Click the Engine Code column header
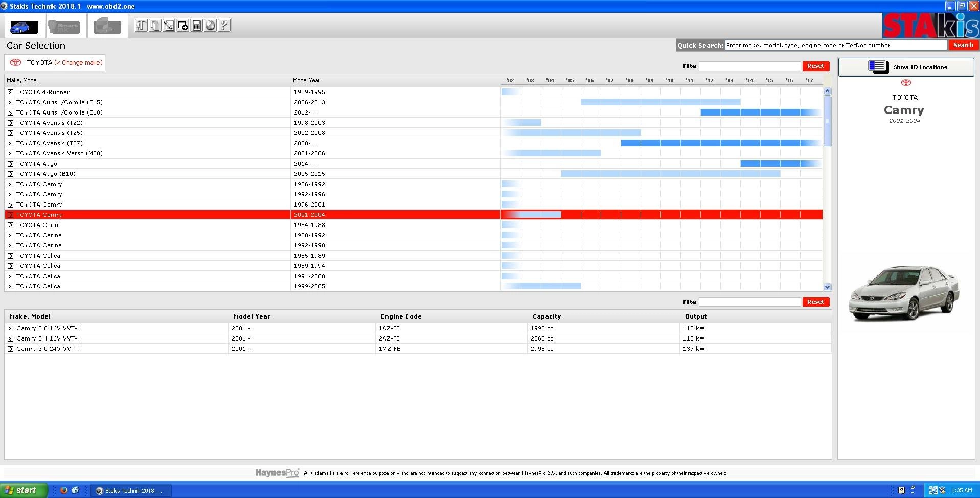980x498 pixels. 401,316
